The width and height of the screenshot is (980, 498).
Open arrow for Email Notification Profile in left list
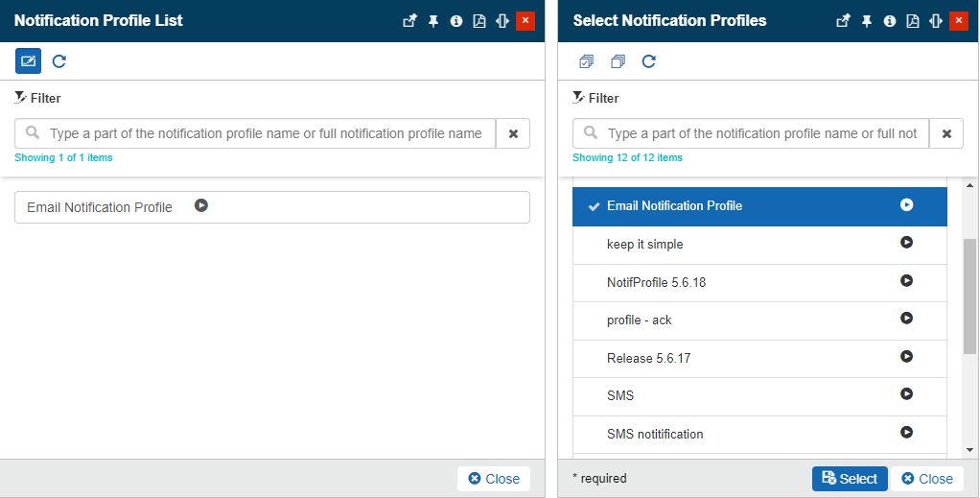tap(201, 205)
